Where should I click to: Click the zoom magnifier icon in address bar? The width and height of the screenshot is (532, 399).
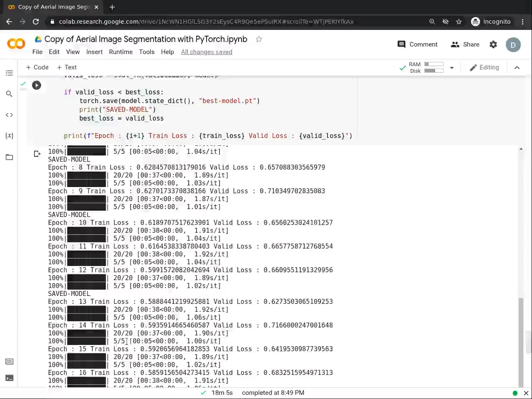[x=432, y=22]
